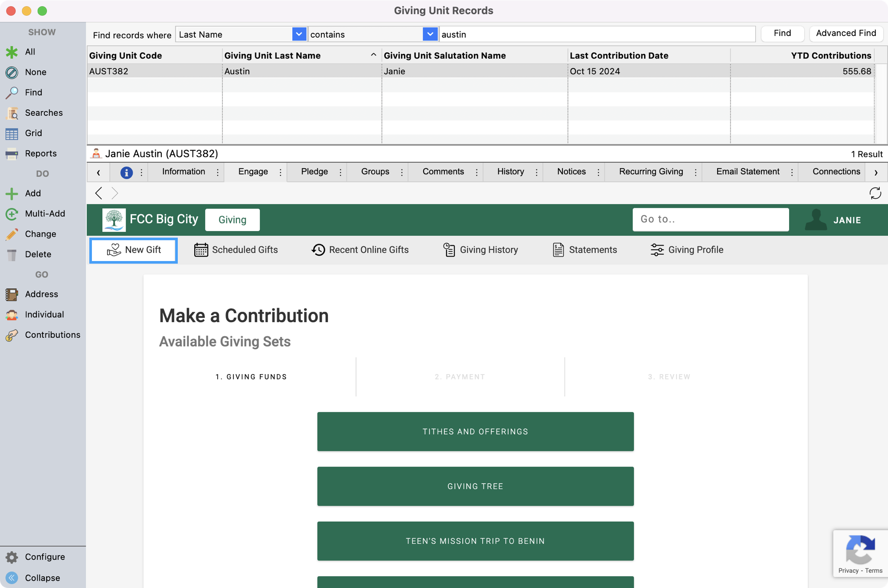Viewport: 888px width, 588px height.
Task: Click the Reports printer icon
Action: coord(12,154)
